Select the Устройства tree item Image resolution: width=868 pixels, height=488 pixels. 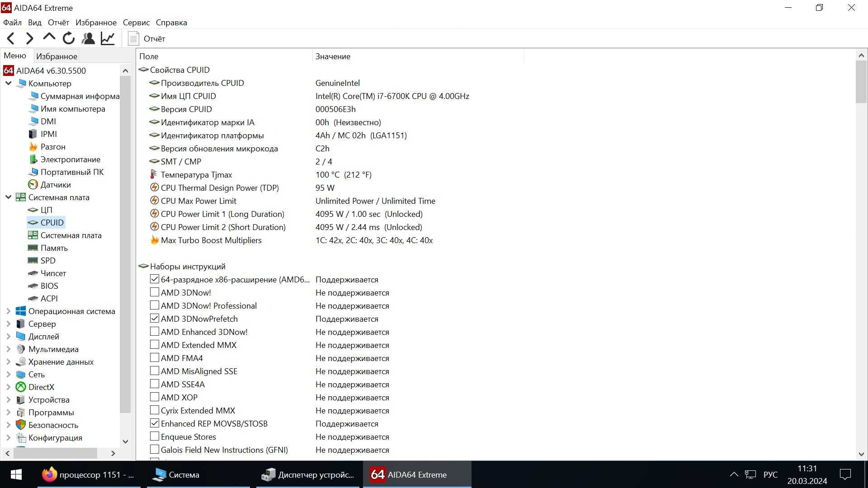point(49,399)
